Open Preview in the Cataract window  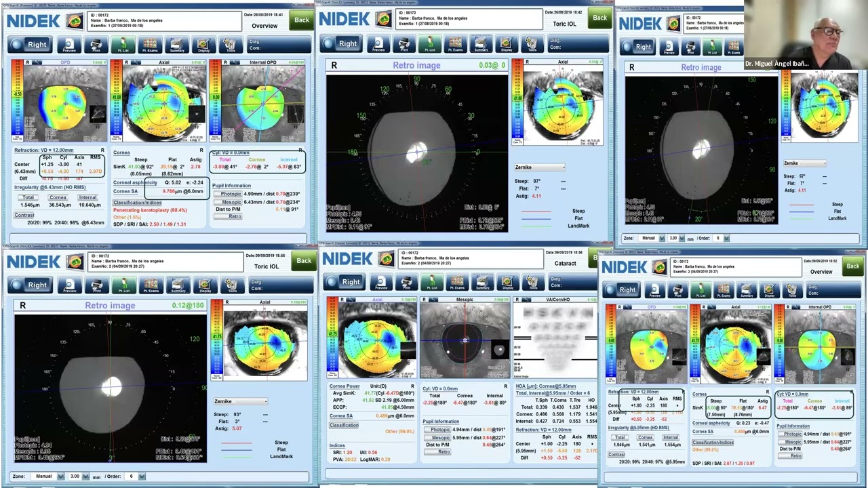point(381,283)
